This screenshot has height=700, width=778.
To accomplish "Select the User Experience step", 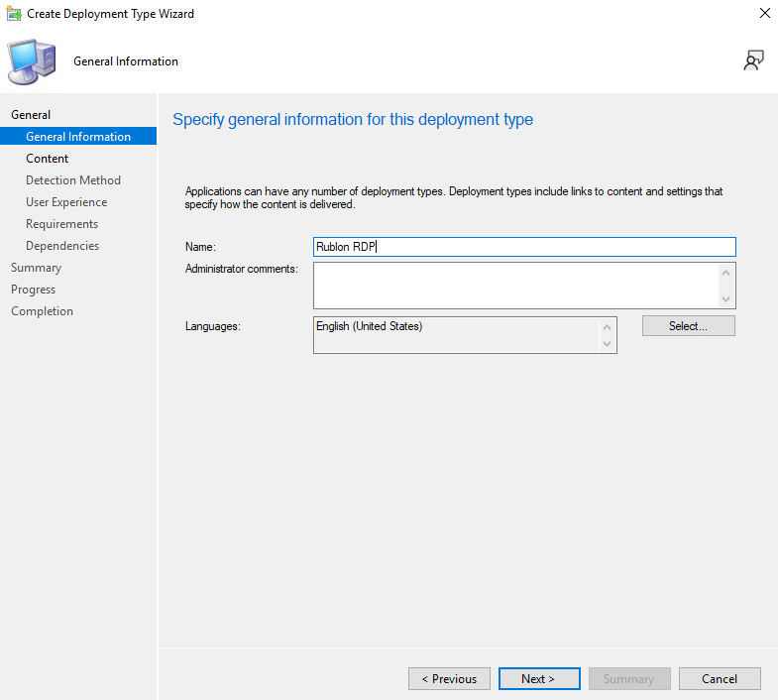I will point(66,202).
